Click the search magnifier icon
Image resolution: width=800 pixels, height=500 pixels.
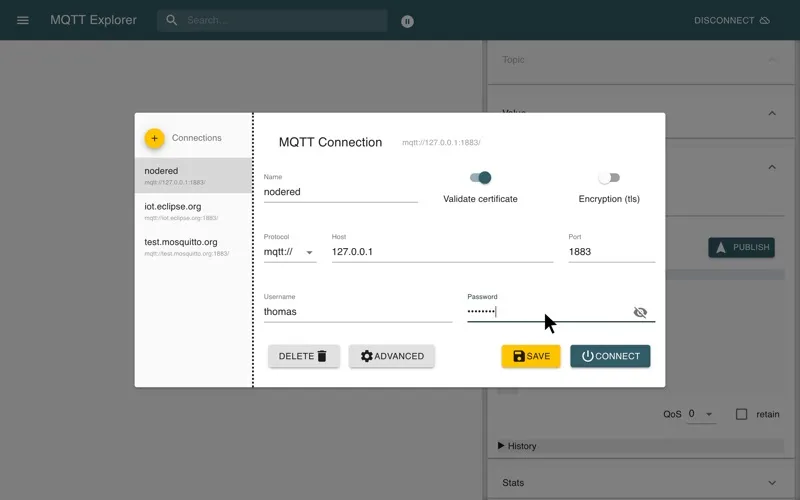pos(172,20)
